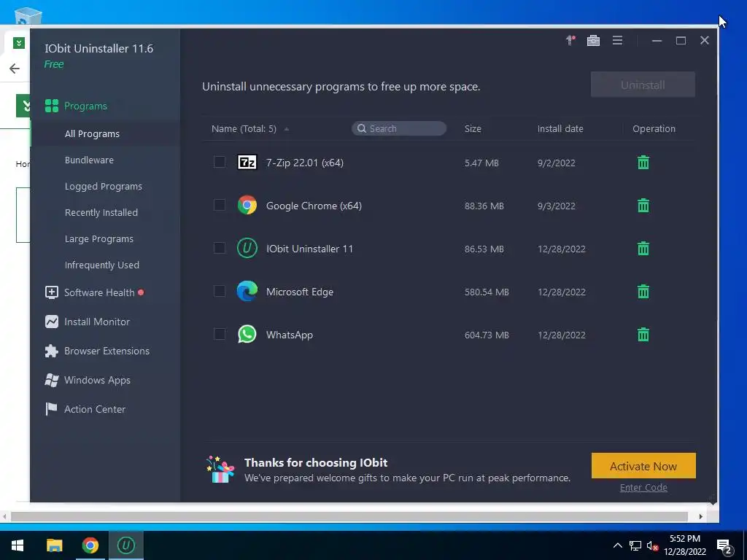Sort by the Size column header
The height and width of the screenshot is (560, 747).
click(473, 128)
